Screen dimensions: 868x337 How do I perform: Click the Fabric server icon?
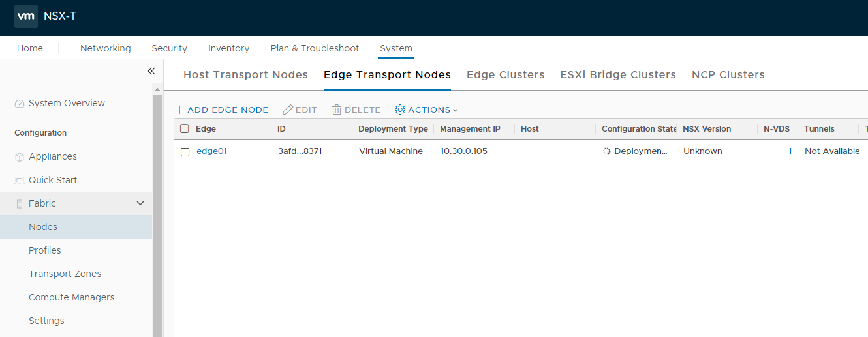tap(19, 204)
